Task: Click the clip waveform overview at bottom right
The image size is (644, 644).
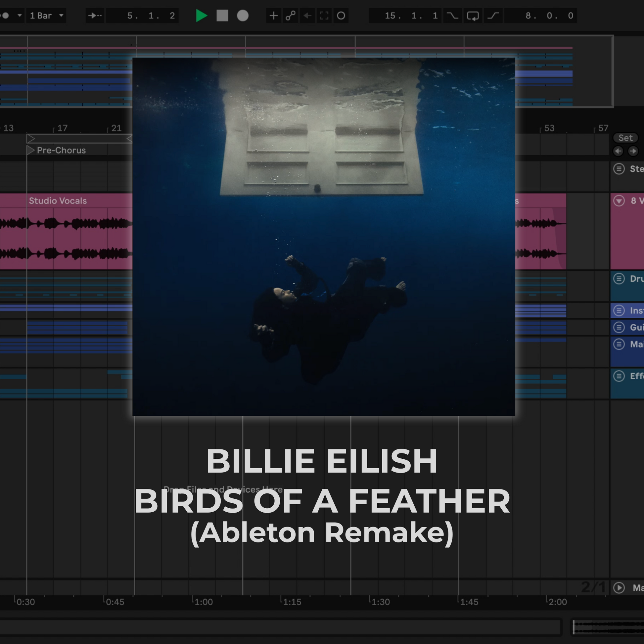Action: point(607,627)
